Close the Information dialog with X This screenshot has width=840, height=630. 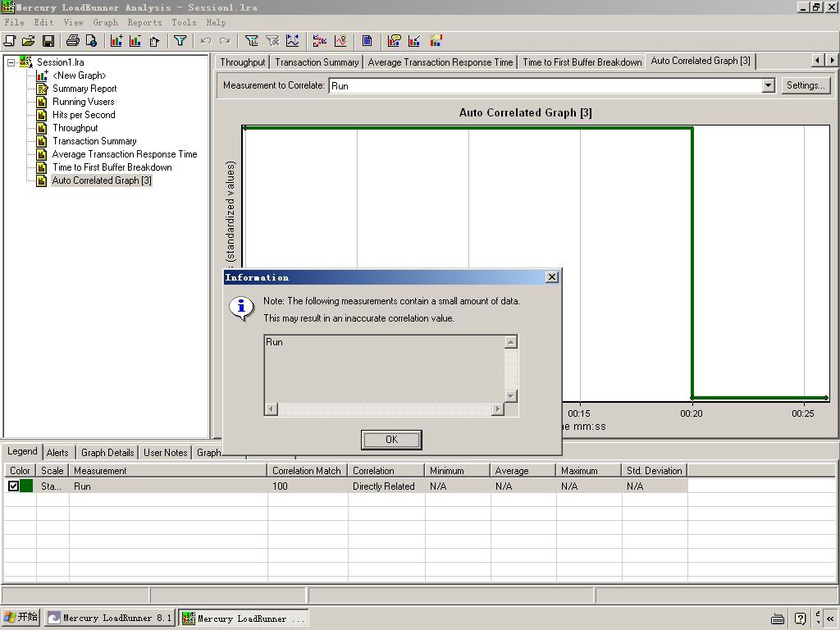(x=551, y=276)
